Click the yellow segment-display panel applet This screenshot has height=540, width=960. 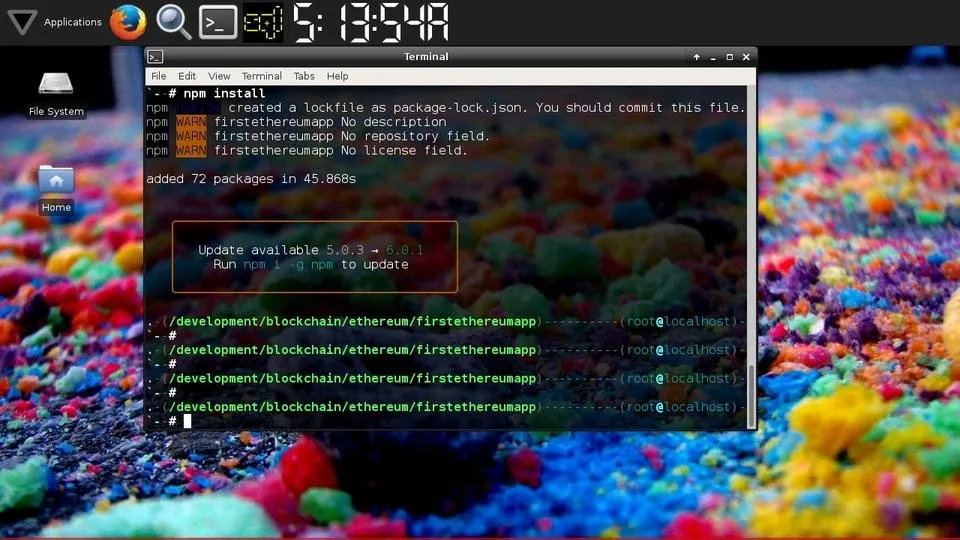click(263, 23)
